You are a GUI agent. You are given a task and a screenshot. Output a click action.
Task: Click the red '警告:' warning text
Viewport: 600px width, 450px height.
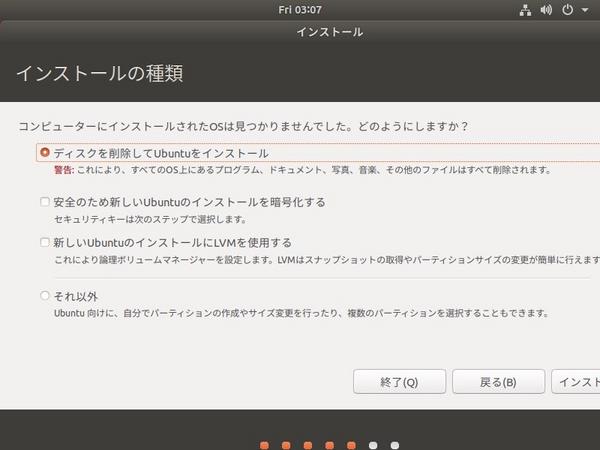pyautogui.click(x=64, y=170)
